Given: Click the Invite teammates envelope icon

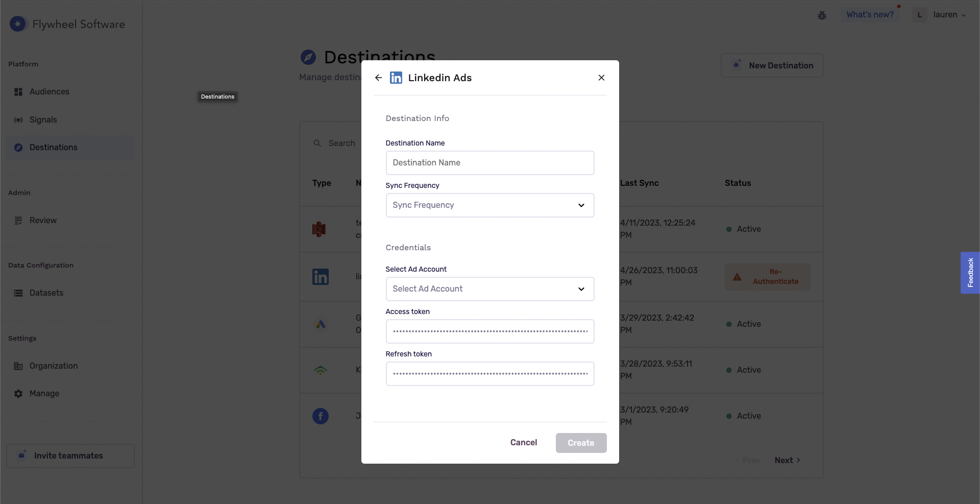Looking at the screenshot, I should click(22, 455).
